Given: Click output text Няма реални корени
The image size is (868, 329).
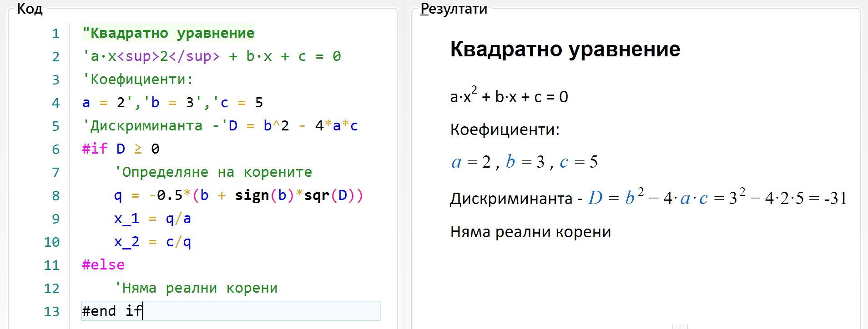Looking at the screenshot, I should point(530,232).
